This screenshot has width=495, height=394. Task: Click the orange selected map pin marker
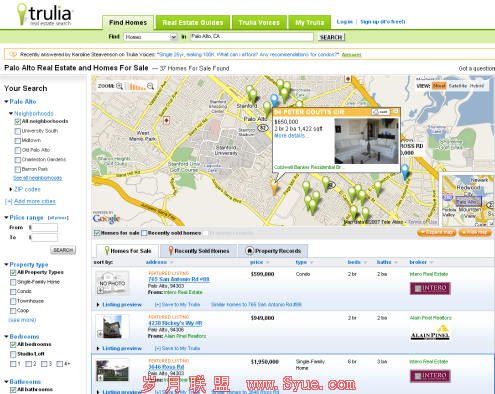[274, 187]
